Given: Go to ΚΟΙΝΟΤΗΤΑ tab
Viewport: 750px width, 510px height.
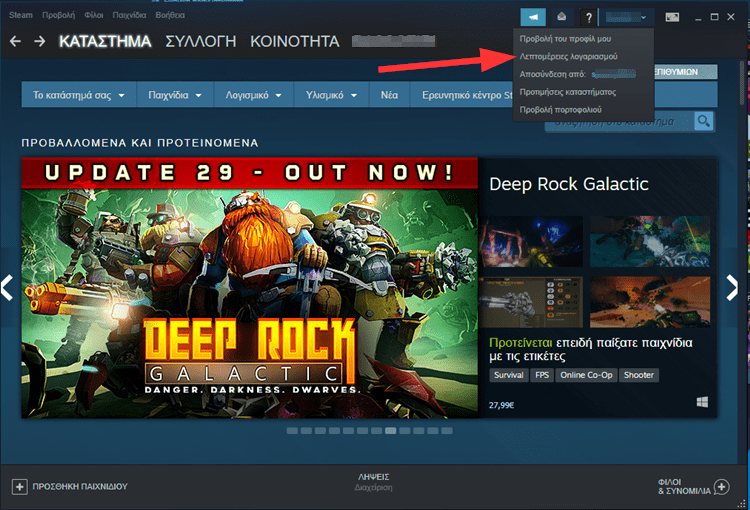Looking at the screenshot, I should [295, 42].
